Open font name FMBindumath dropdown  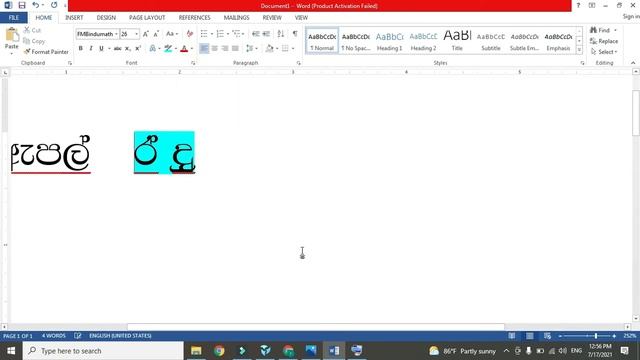click(116, 34)
